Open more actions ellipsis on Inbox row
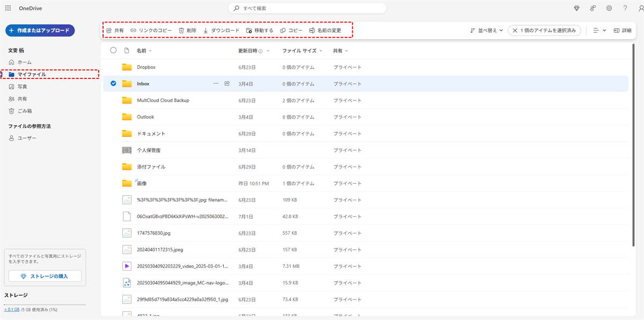This screenshot has width=644, height=320. coord(216,84)
